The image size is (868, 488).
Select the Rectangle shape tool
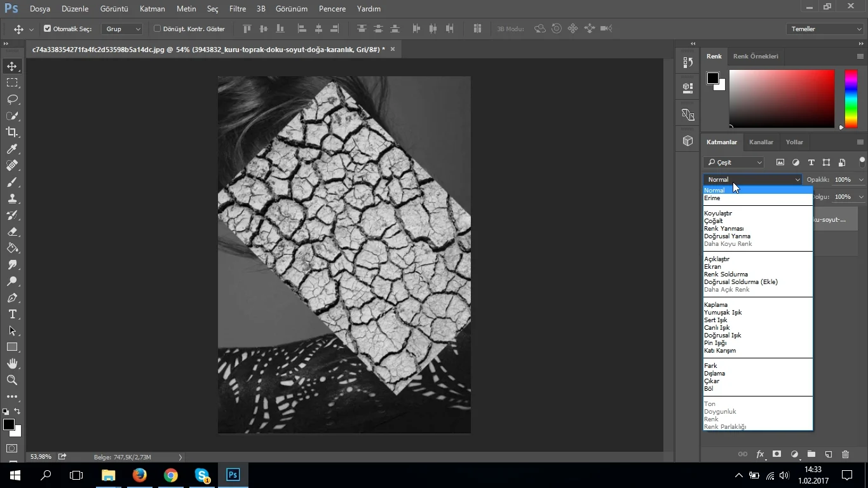12,347
